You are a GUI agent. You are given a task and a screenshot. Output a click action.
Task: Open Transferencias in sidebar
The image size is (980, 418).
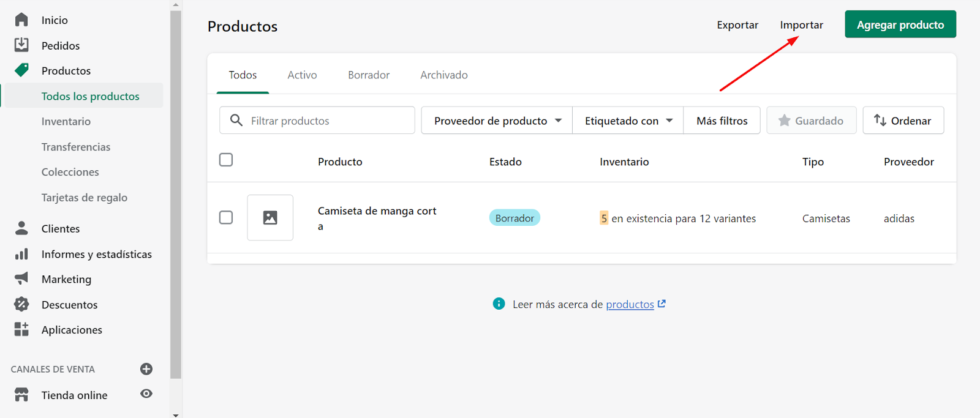coord(76,147)
